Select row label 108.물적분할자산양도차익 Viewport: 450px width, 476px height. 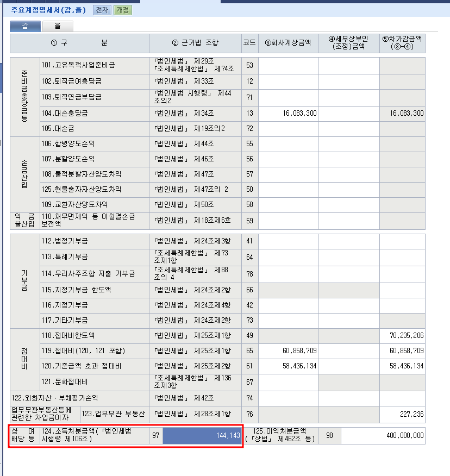(x=95, y=174)
